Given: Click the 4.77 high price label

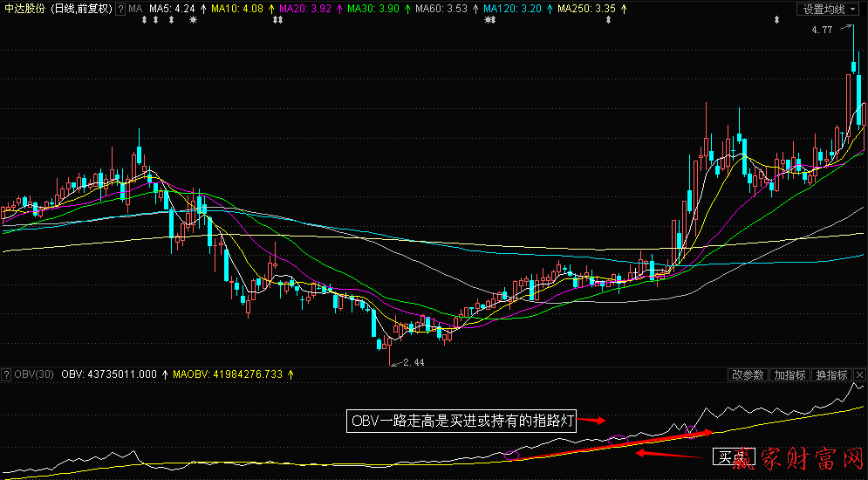Looking at the screenshot, I should (822, 30).
